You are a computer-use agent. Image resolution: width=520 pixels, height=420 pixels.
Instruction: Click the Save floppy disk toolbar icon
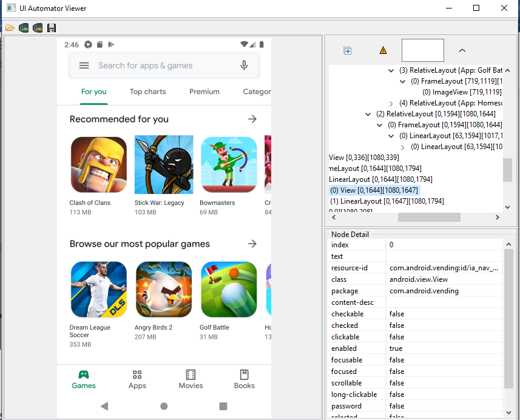tap(52, 28)
